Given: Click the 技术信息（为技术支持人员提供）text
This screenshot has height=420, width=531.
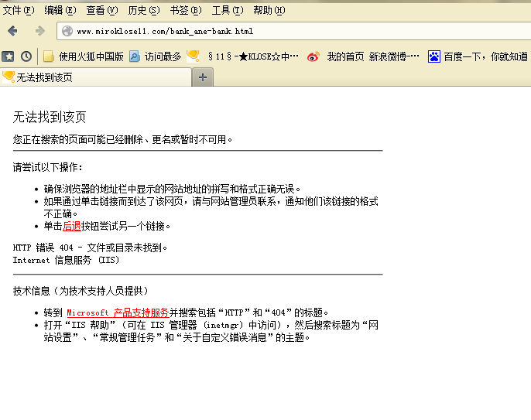Looking at the screenshot, I should pos(81,291).
